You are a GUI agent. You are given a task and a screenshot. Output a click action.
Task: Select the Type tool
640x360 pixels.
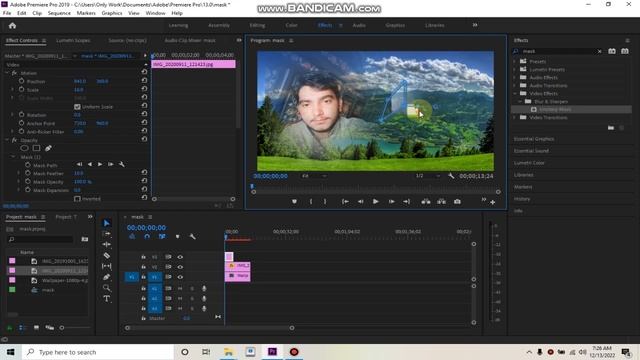coord(107,299)
